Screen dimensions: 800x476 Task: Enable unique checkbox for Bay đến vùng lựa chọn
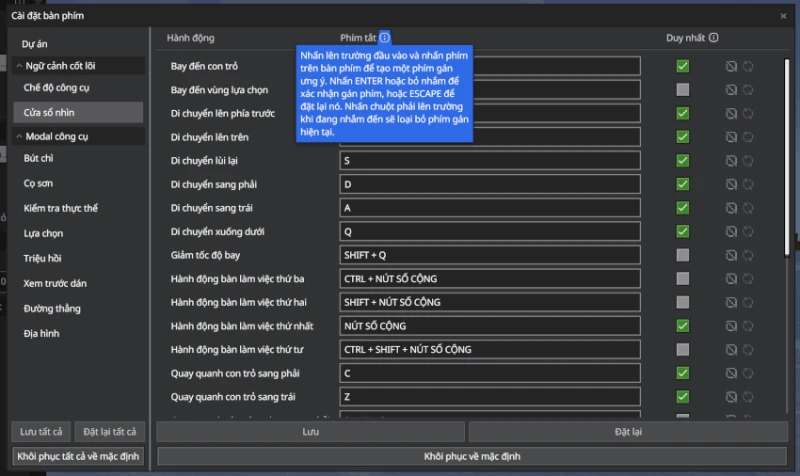tap(683, 90)
